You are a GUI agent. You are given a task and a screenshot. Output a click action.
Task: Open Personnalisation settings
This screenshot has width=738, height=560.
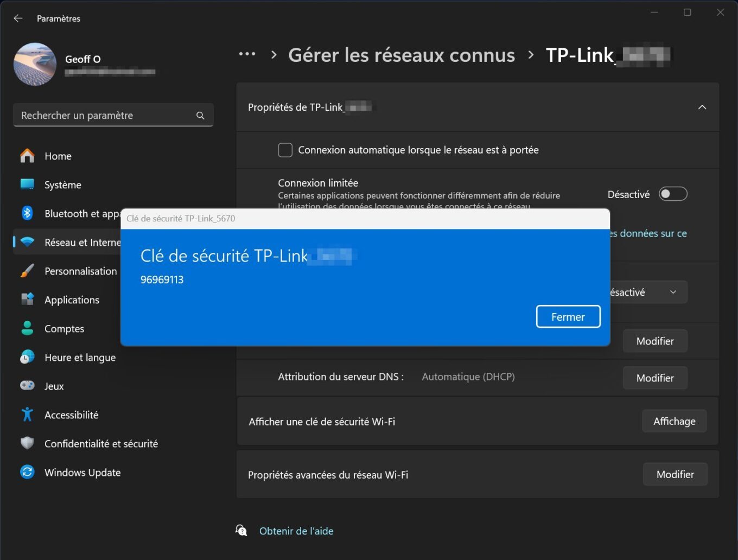coord(67,271)
